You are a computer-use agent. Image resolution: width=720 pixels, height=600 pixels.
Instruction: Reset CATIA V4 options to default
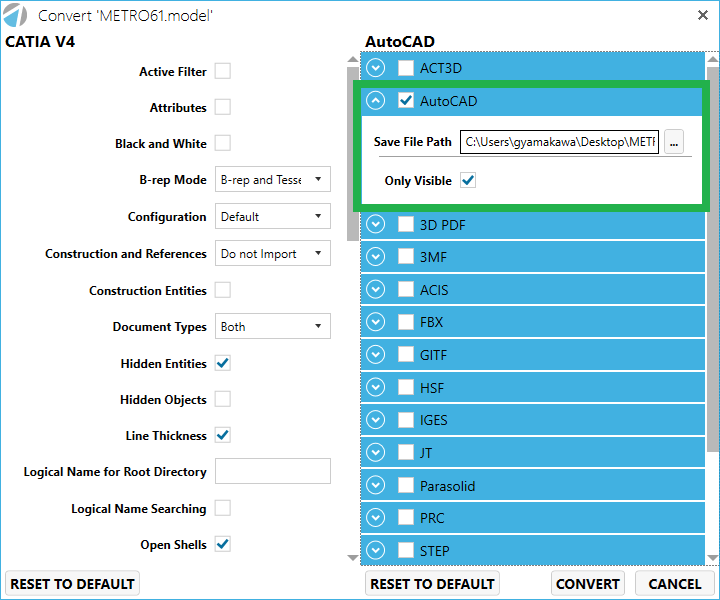coord(73,583)
